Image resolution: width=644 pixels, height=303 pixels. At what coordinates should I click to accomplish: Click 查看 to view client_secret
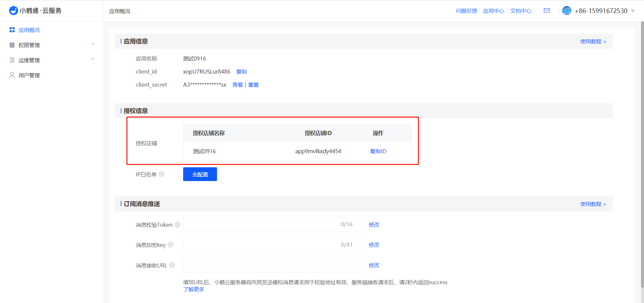click(237, 85)
